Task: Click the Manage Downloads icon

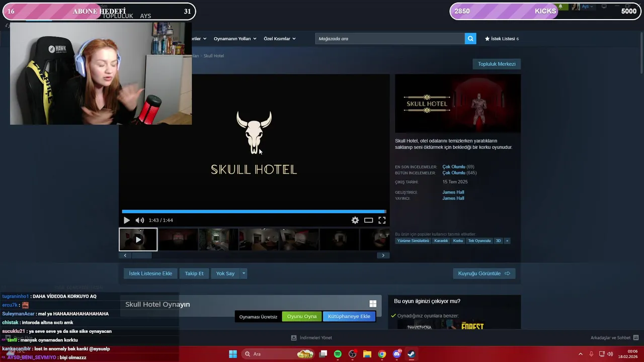Action: click(294, 338)
